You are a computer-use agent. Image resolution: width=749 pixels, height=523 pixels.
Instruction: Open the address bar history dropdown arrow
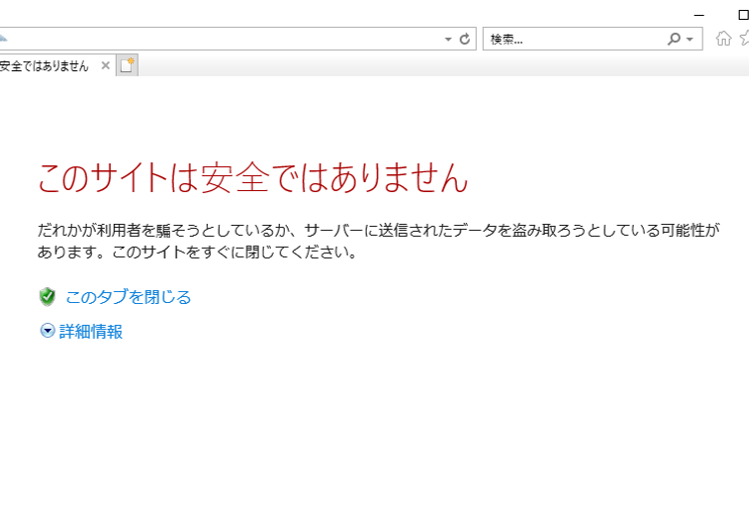[x=448, y=39]
